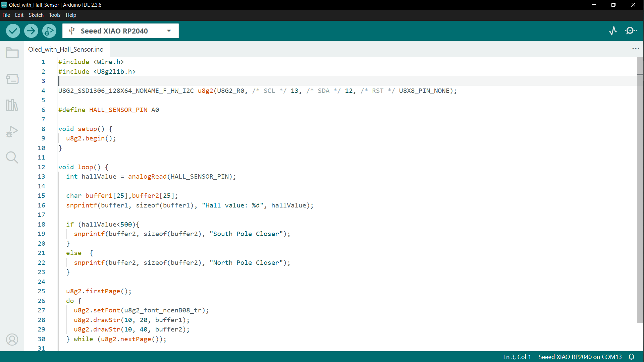This screenshot has height=362, width=644.
Task: Click line number 18 in the gutter
Action: pos(41,224)
